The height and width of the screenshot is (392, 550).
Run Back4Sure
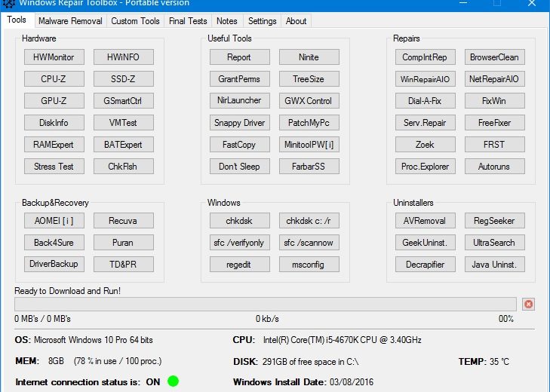click(x=54, y=242)
